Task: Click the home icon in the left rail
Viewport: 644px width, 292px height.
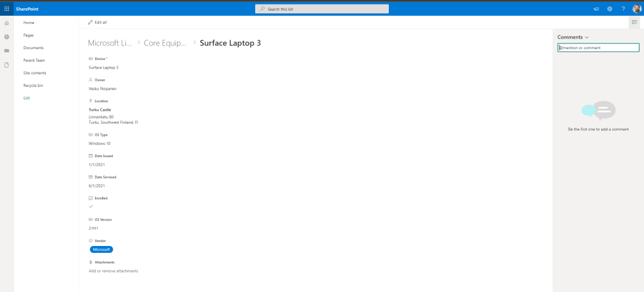Action: [7, 23]
